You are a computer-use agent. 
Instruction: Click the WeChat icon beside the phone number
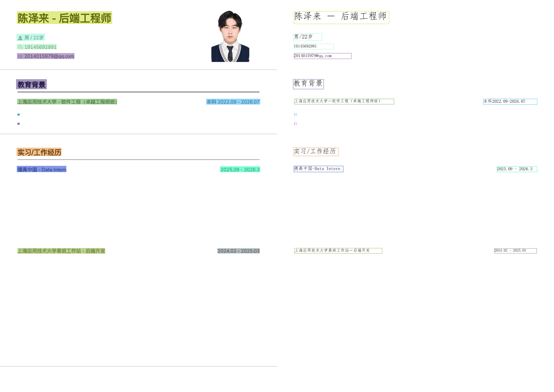pyautogui.click(x=20, y=47)
